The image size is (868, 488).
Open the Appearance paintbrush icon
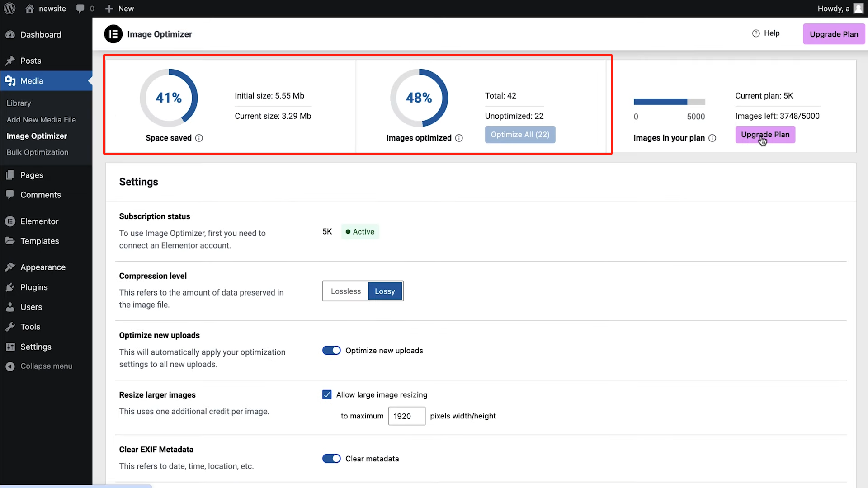10,267
